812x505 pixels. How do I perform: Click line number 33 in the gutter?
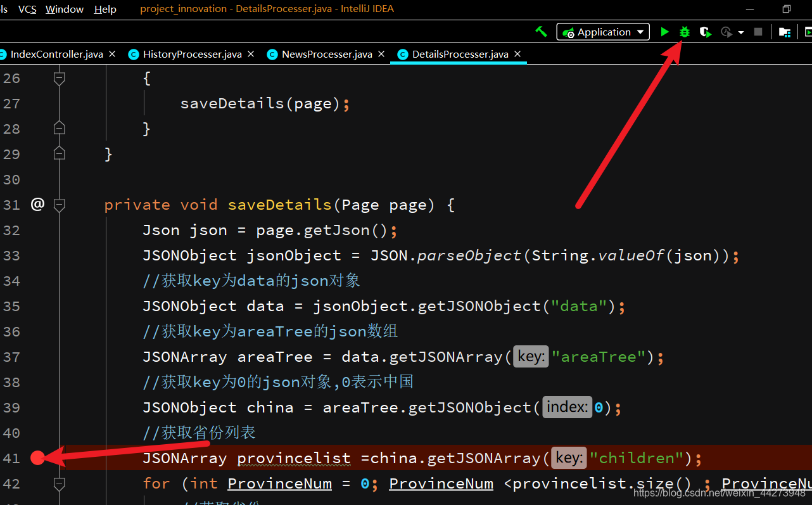pos(11,255)
